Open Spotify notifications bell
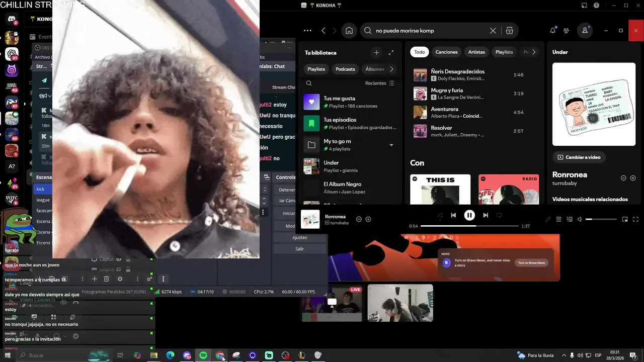Viewport: 644px width, 362px height. [x=553, y=31]
